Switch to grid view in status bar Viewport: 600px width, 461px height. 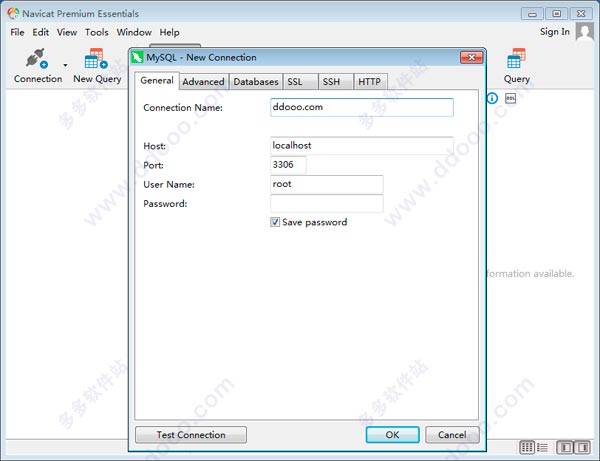[527, 447]
